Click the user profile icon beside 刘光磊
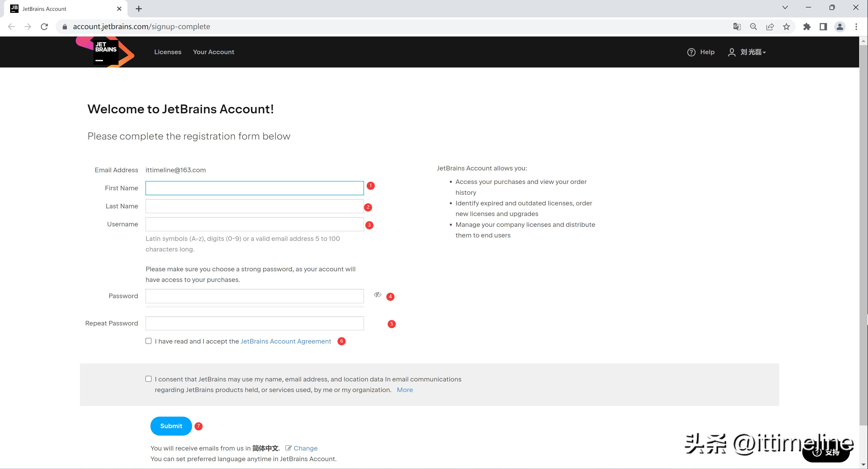Image resolution: width=868 pixels, height=469 pixels. [x=732, y=52]
